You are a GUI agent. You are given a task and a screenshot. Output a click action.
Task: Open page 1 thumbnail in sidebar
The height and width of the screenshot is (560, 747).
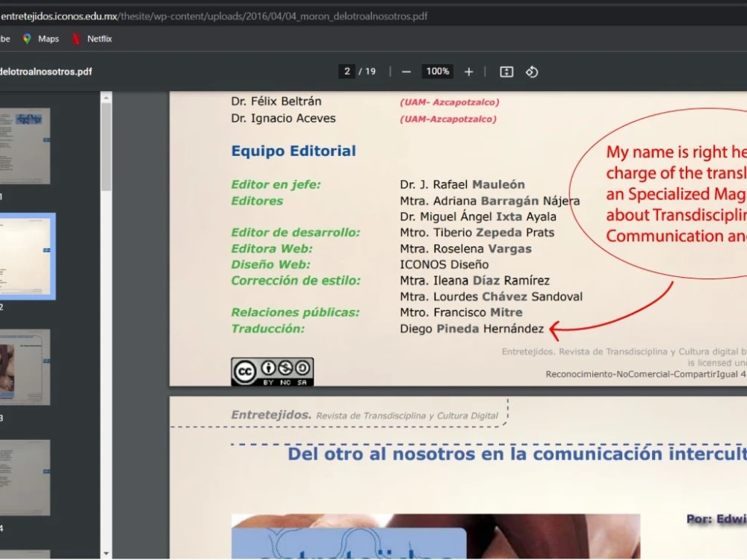click(x=25, y=146)
